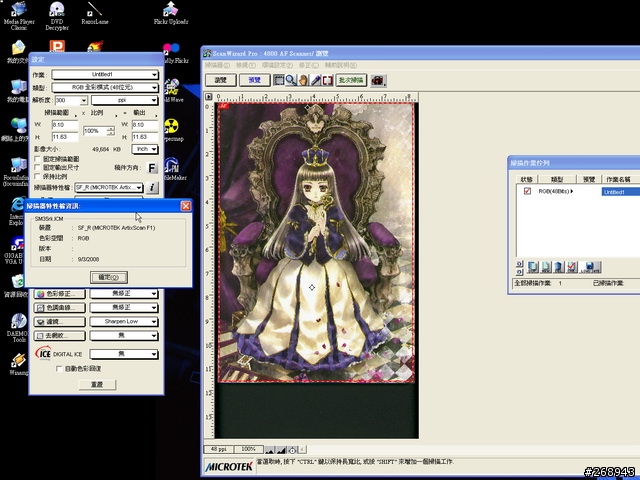Open DAEMON Tools desktop icon

point(18,328)
